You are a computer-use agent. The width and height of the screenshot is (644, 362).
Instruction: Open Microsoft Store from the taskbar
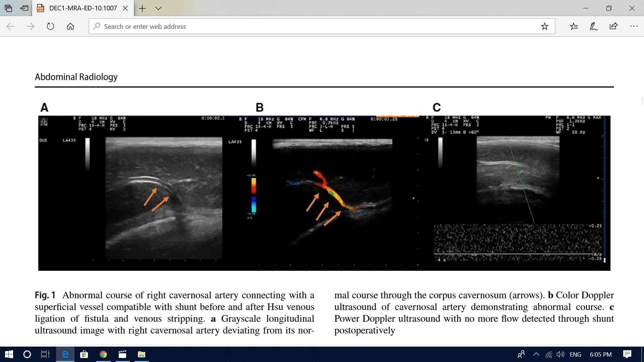(x=84, y=354)
